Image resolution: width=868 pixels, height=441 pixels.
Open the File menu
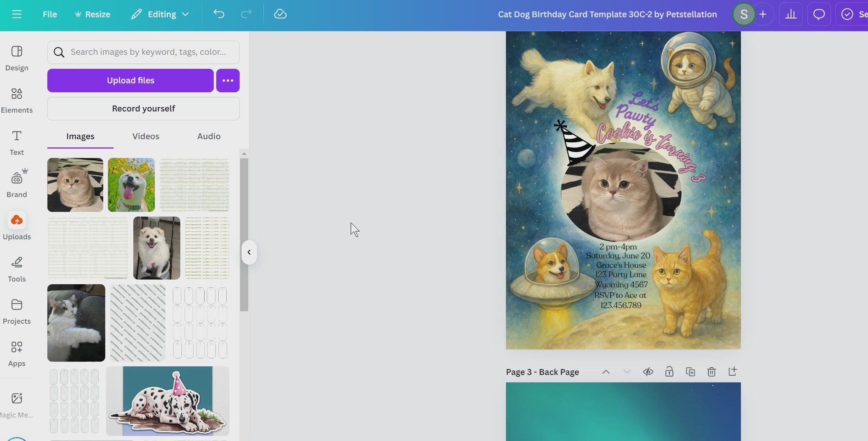tap(50, 14)
